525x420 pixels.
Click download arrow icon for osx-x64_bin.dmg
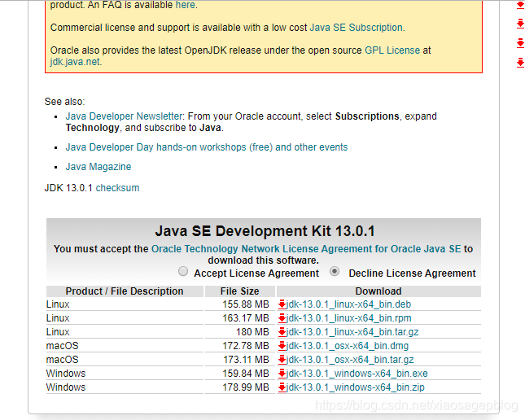(282, 346)
